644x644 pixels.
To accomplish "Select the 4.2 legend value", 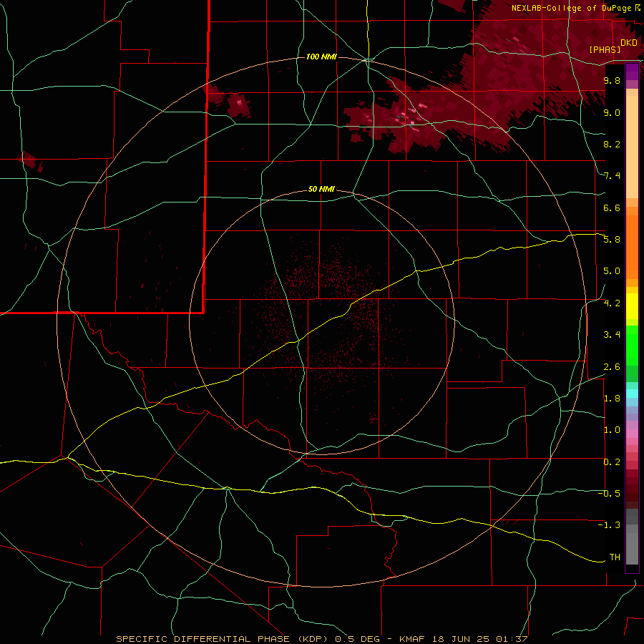I will (612, 303).
